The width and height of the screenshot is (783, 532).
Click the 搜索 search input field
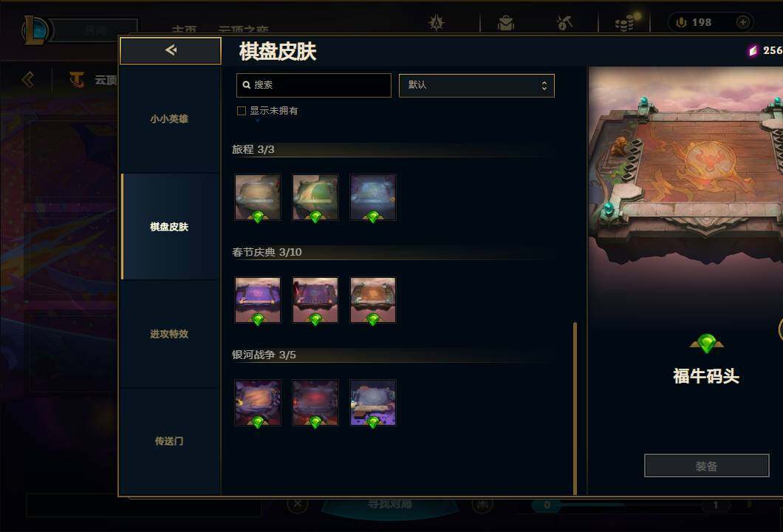(314, 86)
